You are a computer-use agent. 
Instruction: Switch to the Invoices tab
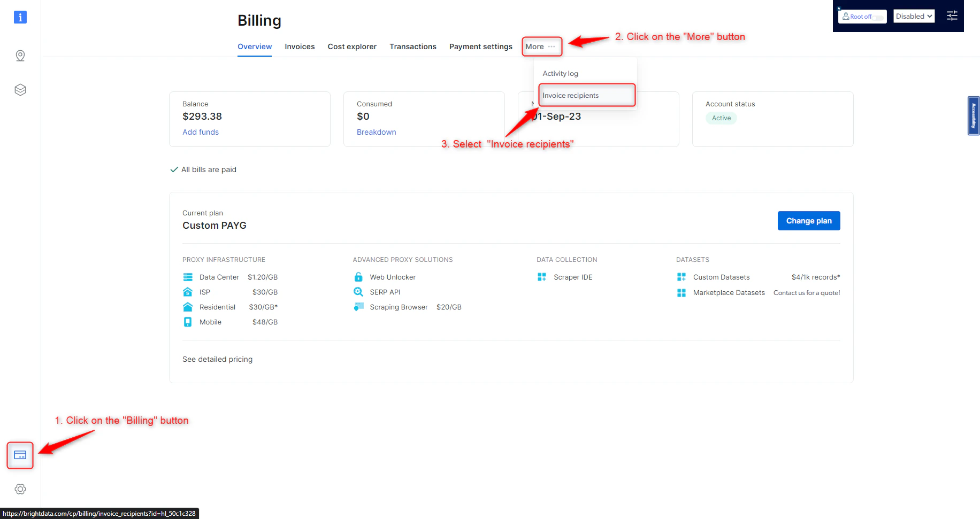click(300, 47)
